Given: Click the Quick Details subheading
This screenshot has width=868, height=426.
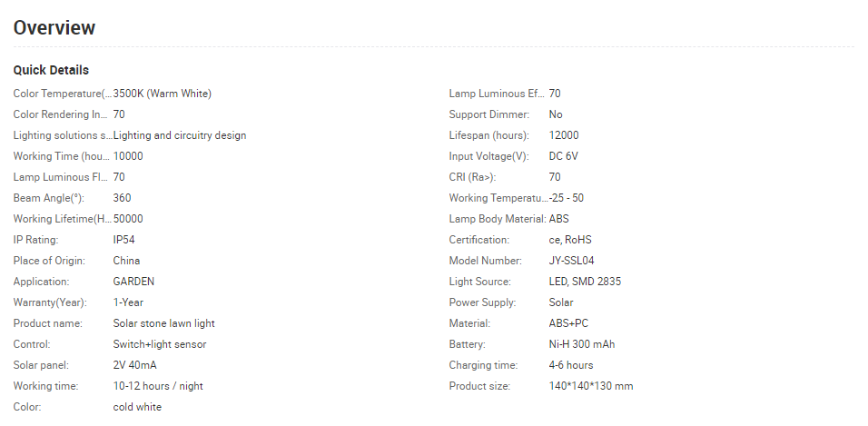Looking at the screenshot, I should tap(51, 70).
